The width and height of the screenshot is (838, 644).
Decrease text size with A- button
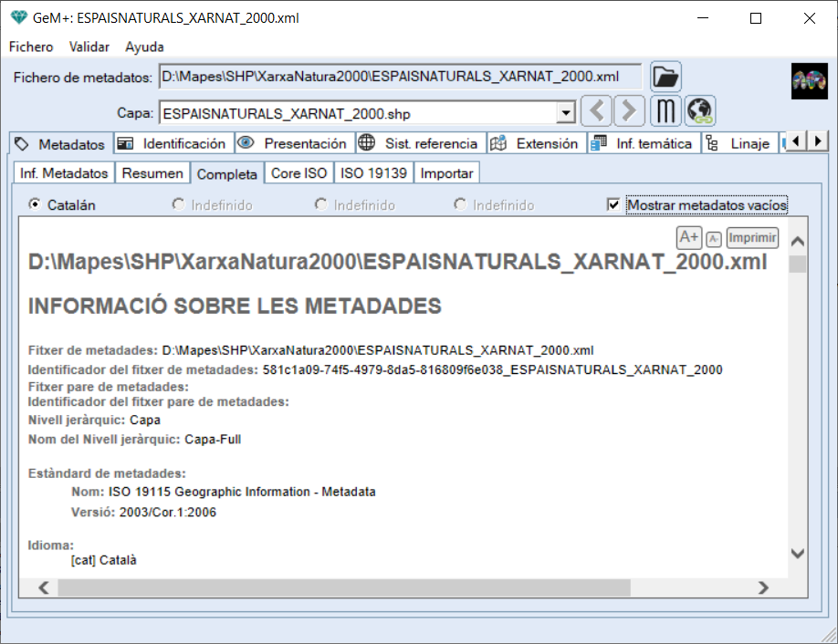(714, 239)
